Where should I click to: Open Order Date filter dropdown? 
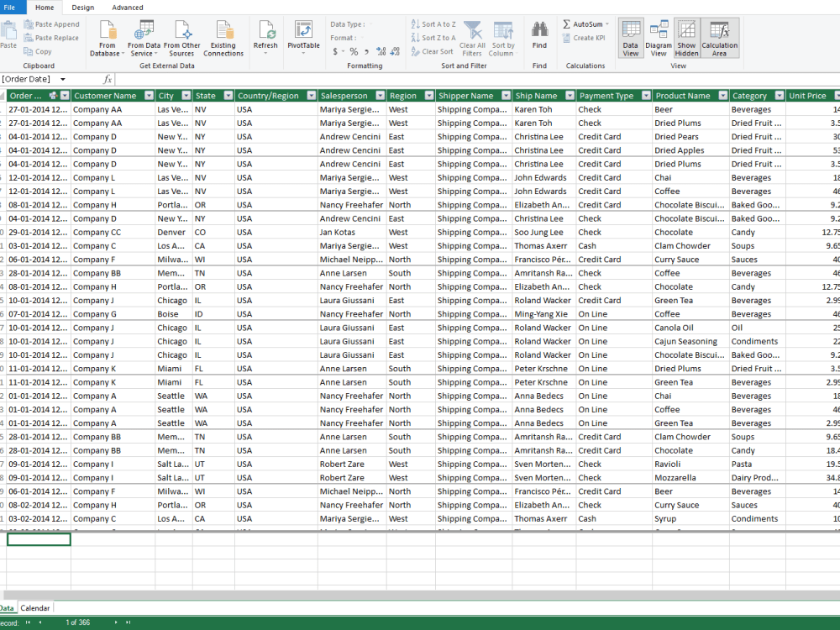[x=65, y=96]
